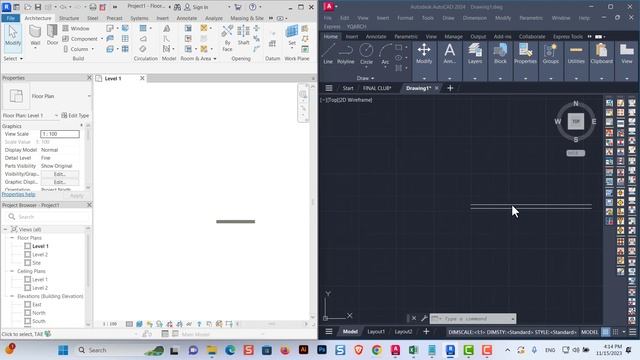This screenshot has height=360, width=640.
Task: Switch to the Annotate tab in AutoCAD ribbon
Action: pyautogui.click(x=376, y=36)
